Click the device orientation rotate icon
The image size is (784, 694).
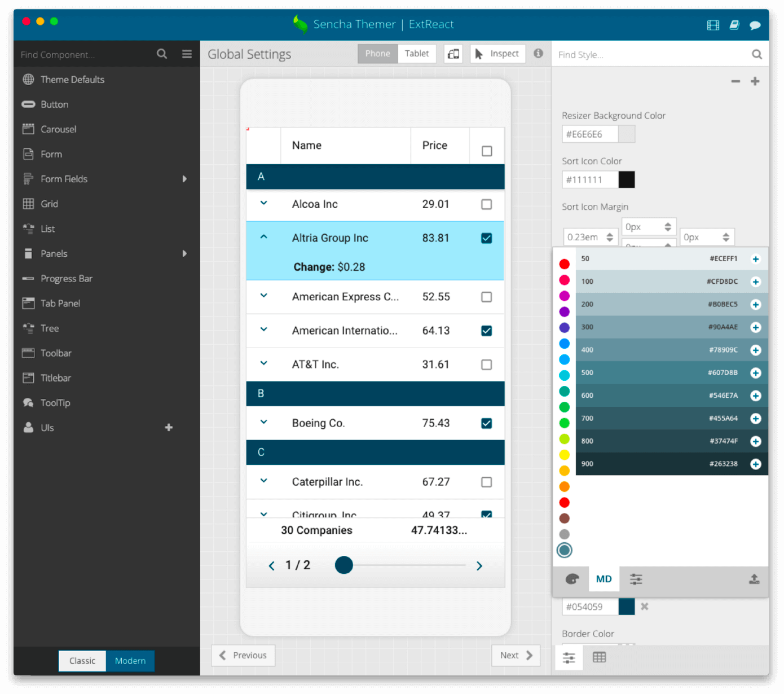453,54
